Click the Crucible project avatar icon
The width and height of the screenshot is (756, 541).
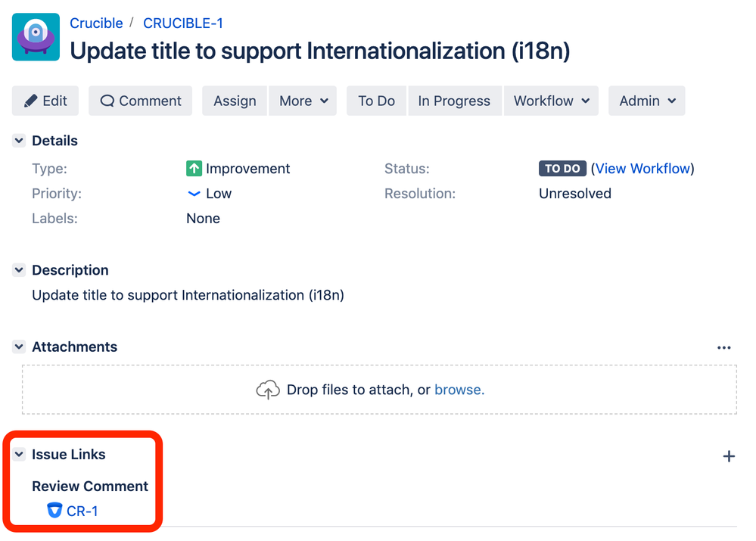click(36, 36)
